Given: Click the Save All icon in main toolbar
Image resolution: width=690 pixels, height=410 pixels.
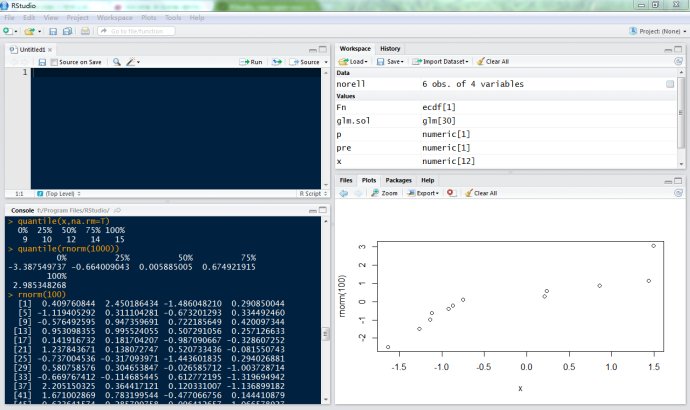Looking at the screenshot, I should [x=67, y=31].
